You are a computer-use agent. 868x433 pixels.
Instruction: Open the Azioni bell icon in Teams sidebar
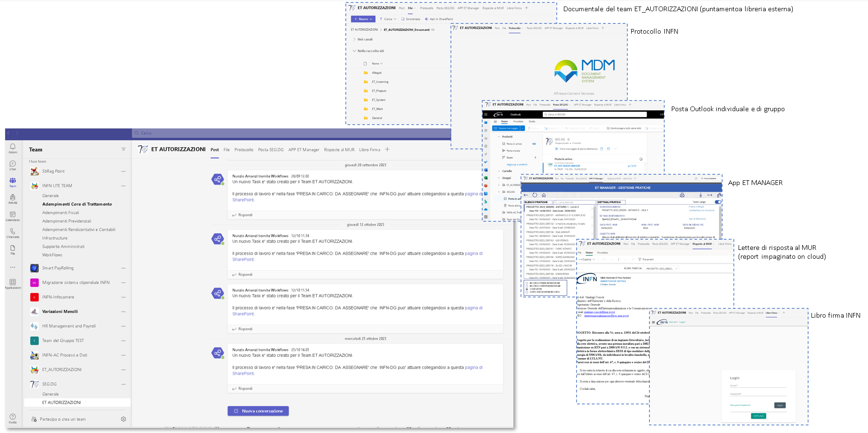click(13, 148)
